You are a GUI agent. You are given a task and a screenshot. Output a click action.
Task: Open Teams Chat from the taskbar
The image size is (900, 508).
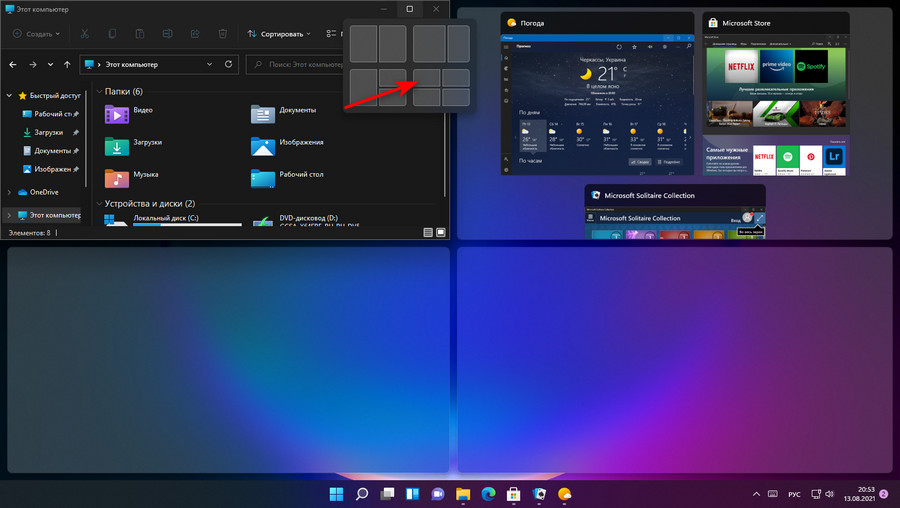click(x=438, y=494)
